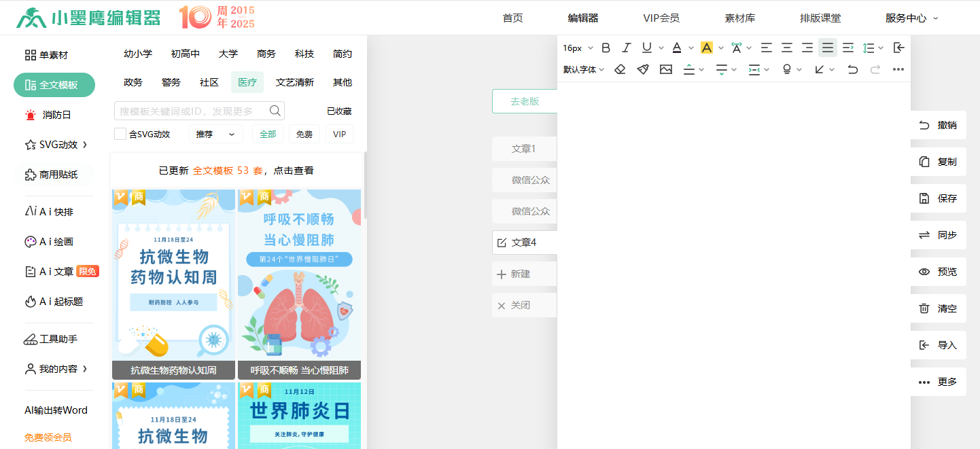Click the spacing-before-paragraph icon
This screenshot has width=980, height=449.
(x=689, y=69)
